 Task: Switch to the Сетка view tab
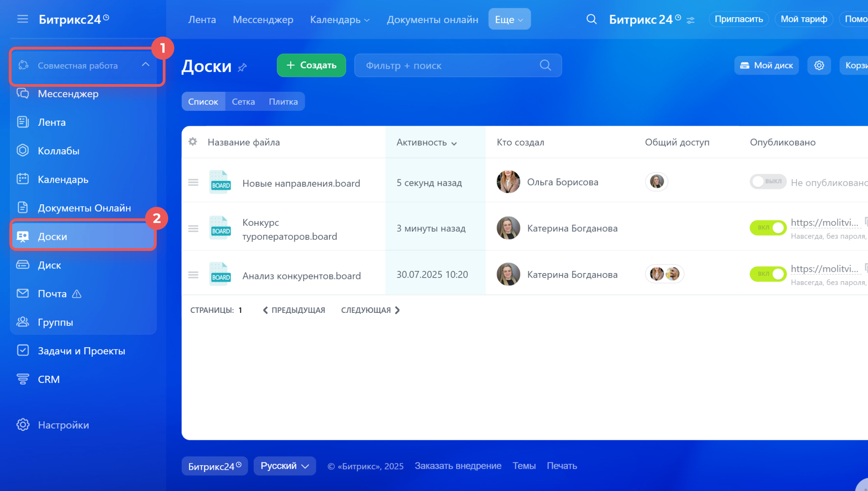[243, 102]
